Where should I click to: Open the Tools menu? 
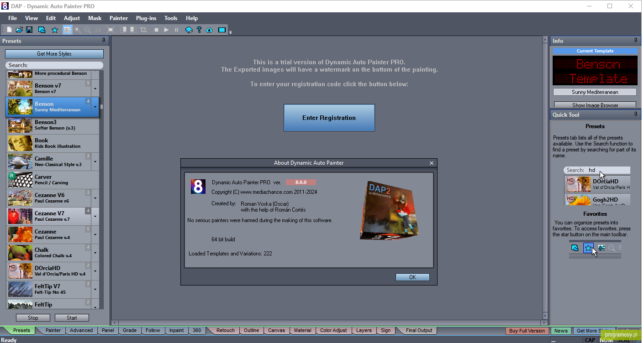[171, 18]
